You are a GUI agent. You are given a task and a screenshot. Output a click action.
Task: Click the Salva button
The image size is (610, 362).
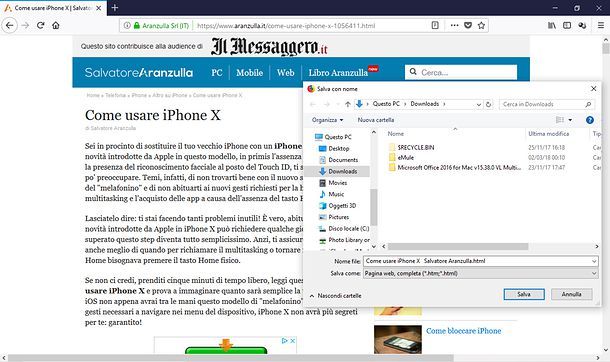pos(524,294)
